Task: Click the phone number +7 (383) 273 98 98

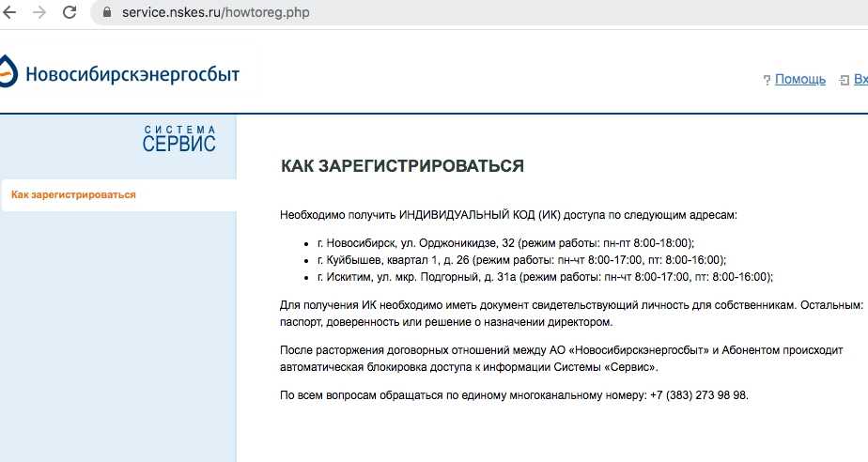Action: point(699,394)
